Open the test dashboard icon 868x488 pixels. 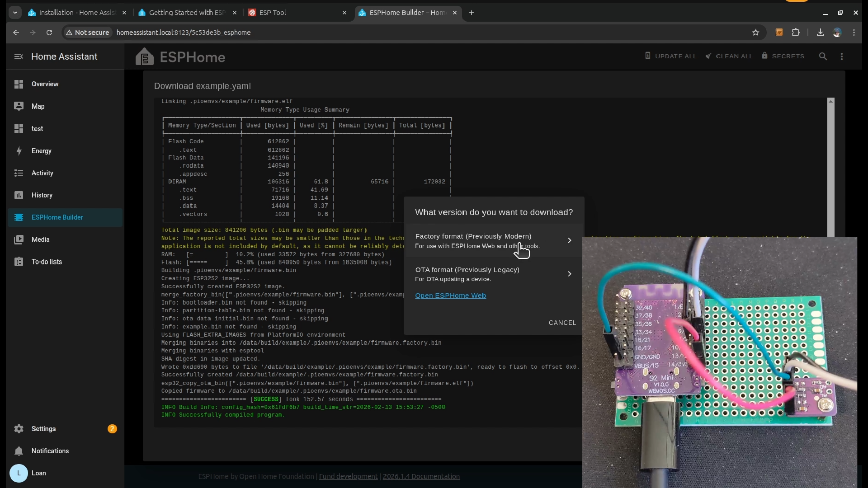tap(19, 129)
